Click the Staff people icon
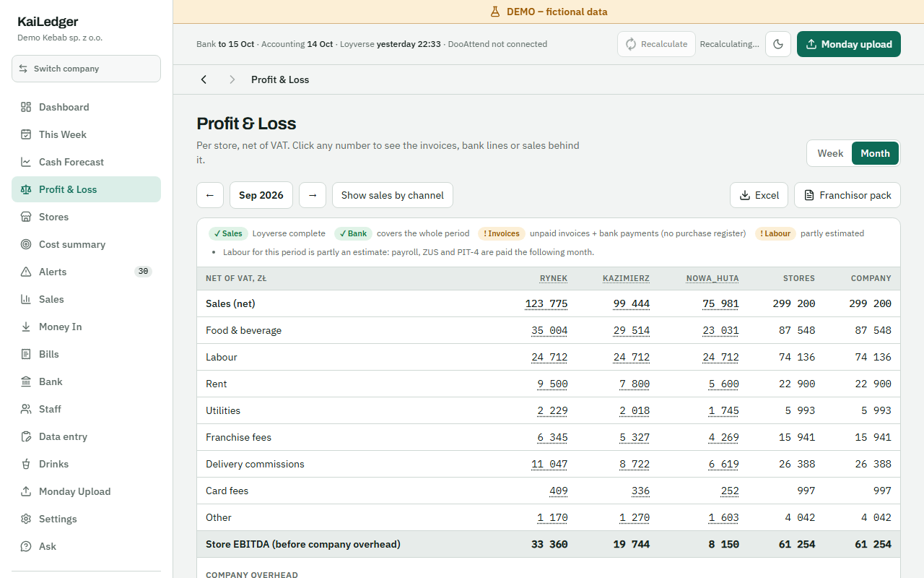This screenshot has width=924, height=578. tap(26, 409)
